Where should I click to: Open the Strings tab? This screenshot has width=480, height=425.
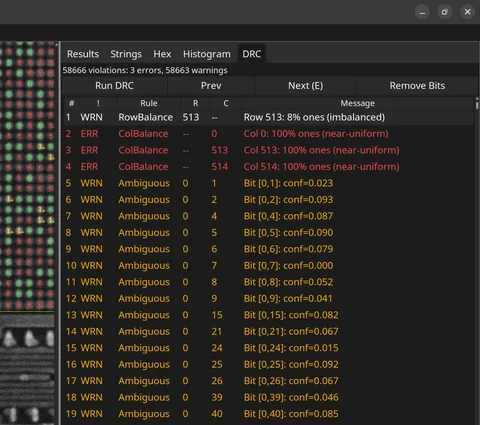[126, 54]
